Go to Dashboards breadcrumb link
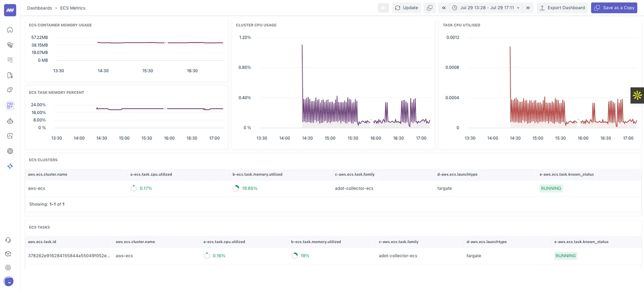644x291 pixels. click(39, 8)
